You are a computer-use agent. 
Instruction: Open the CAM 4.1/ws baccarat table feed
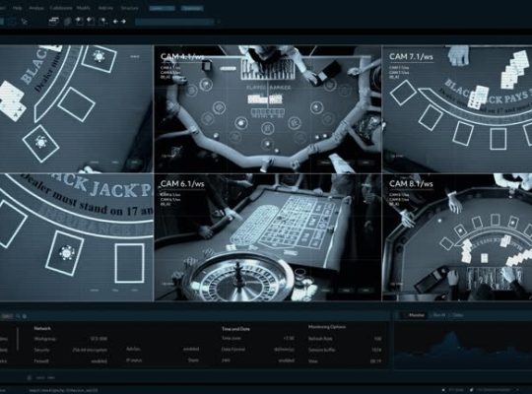pyautogui.click(x=268, y=109)
